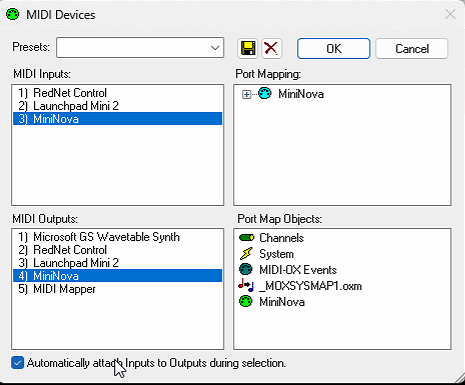This screenshot has width=465, height=385.
Task: Click the MiniNova label in Port Mapping tree
Action: 301,94
